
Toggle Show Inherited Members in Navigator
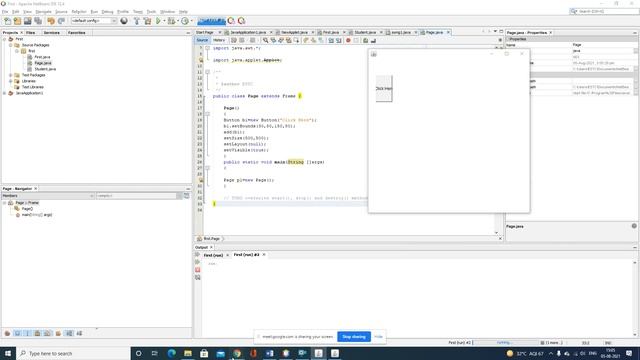[7, 333]
